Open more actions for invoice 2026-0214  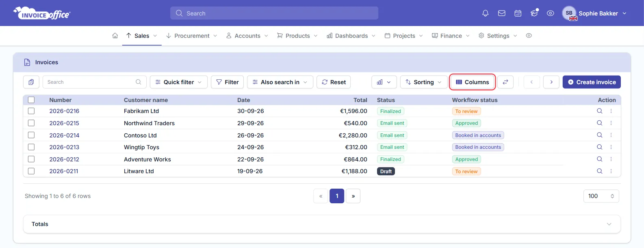point(611,135)
